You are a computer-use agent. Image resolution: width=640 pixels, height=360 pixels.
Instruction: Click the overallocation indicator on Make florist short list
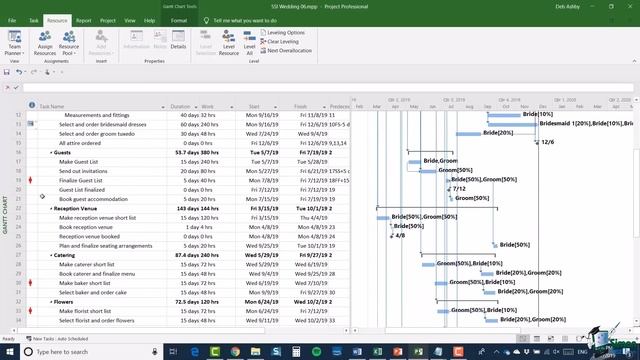30,311
